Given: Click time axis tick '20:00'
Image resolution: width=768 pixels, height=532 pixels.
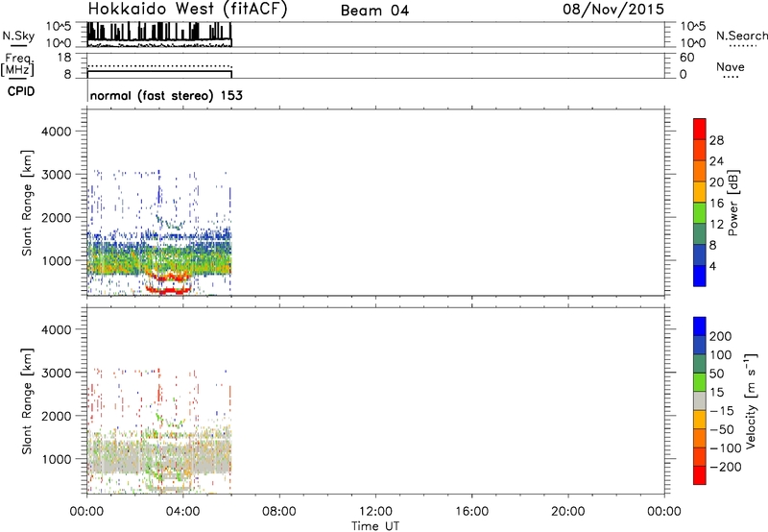Looking at the screenshot, I should (567, 512).
